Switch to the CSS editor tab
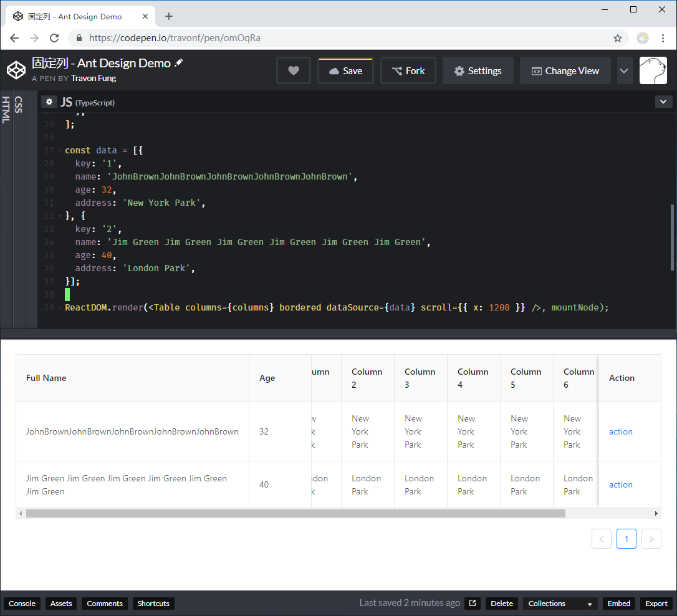Image resolution: width=677 pixels, height=616 pixels. coord(18,105)
